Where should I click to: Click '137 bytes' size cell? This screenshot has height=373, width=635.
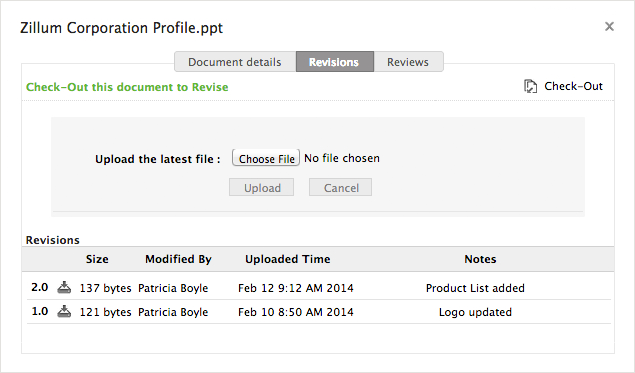[x=105, y=288]
